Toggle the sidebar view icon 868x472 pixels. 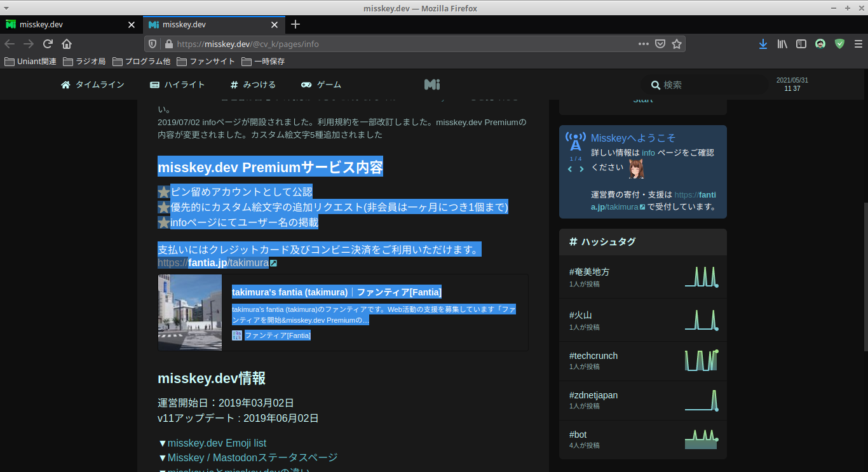801,44
